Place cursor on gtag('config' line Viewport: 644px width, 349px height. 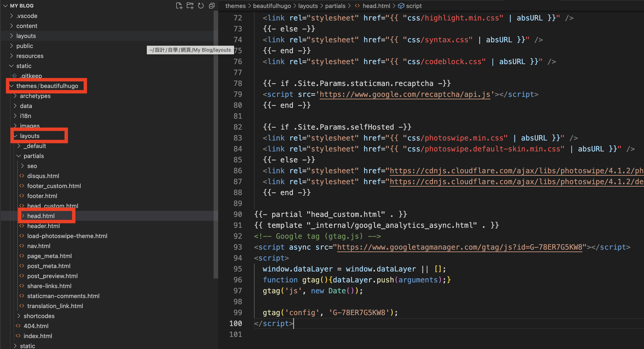(330, 313)
